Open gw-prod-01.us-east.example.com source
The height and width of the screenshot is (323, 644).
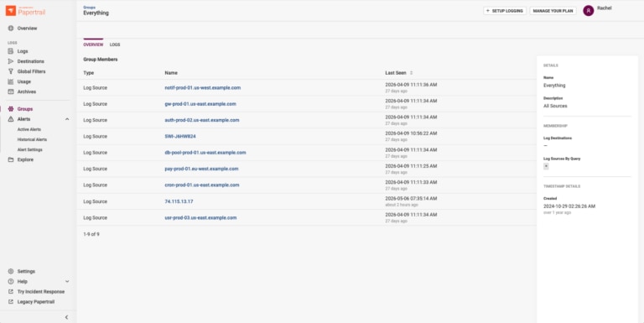(x=200, y=104)
